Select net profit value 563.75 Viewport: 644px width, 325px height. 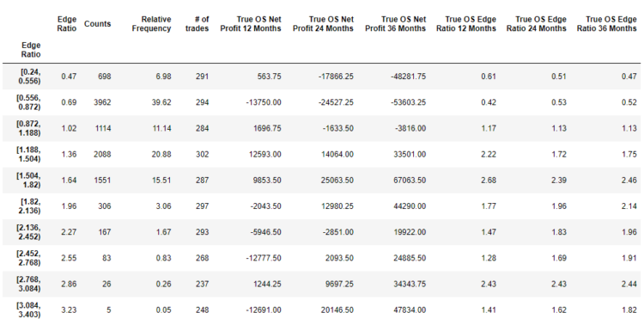pos(269,77)
